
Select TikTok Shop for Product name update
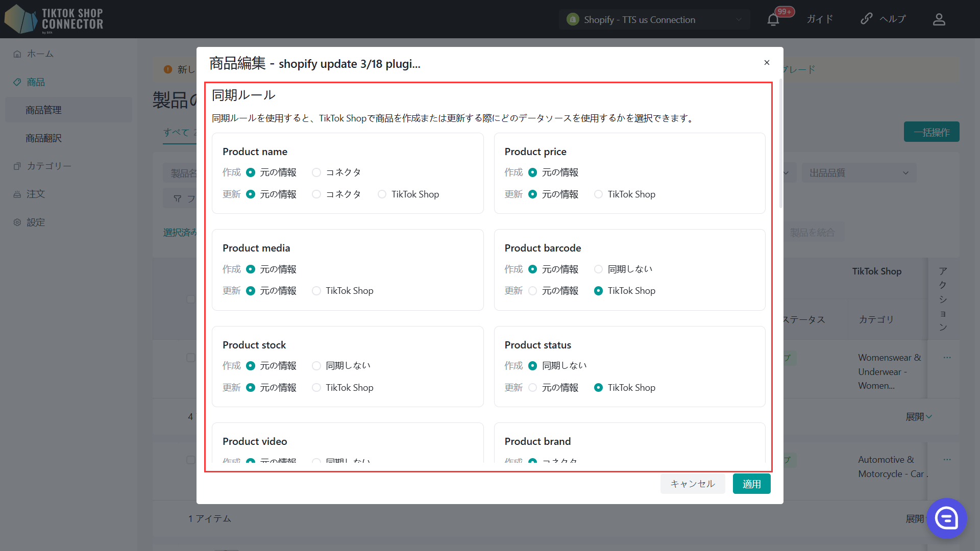pos(382,194)
